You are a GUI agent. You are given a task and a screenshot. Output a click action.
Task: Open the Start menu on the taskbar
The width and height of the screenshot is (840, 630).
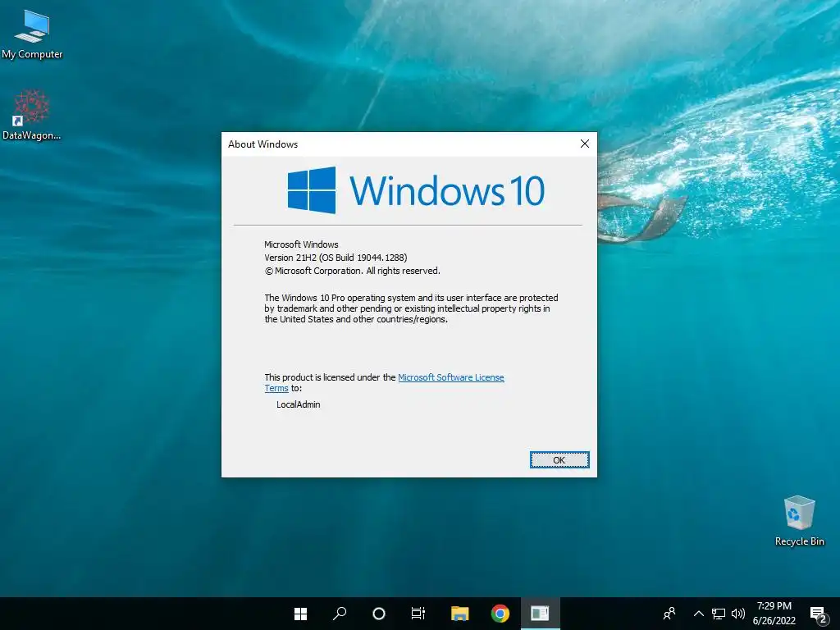pyautogui.click(x=300, y=614)
